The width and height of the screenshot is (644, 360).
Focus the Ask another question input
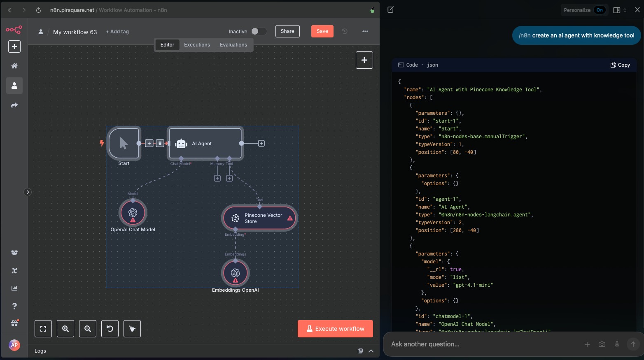pyautogui.click(x=482, y=344)
